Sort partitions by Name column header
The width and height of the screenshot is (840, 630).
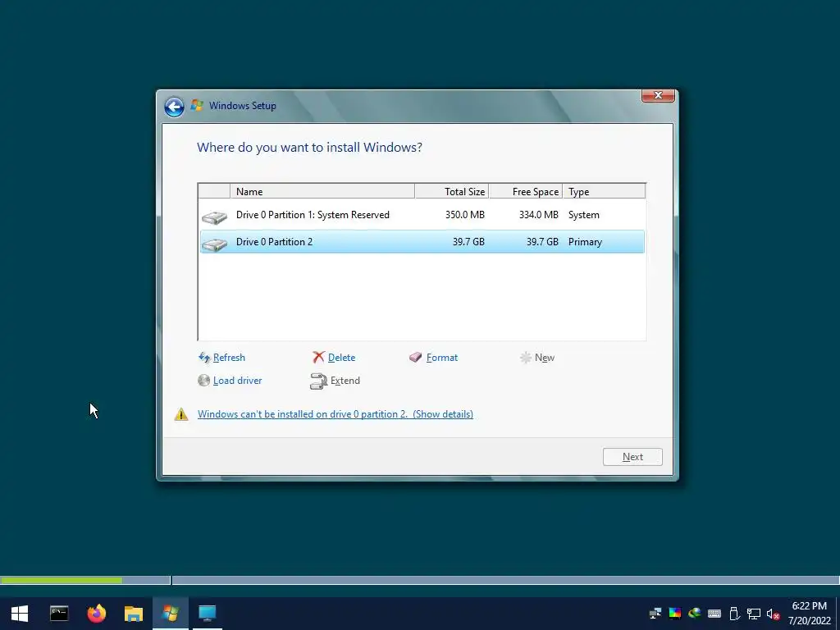coord(322,191)
